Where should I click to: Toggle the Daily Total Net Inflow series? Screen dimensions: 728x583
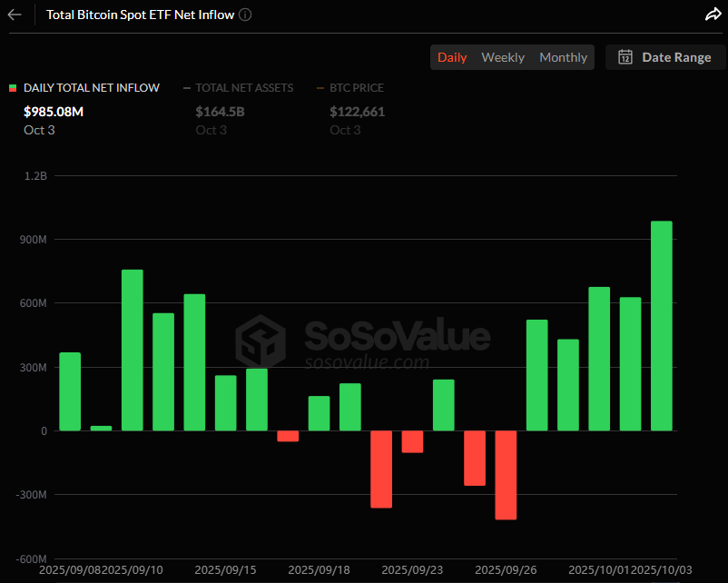pyautogui.click(x=91, y=88)
